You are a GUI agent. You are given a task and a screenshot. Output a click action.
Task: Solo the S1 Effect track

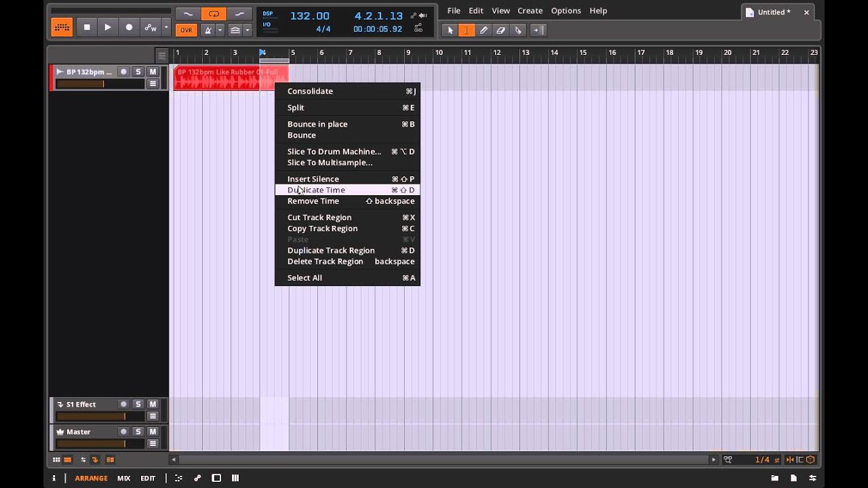point(138,404)
